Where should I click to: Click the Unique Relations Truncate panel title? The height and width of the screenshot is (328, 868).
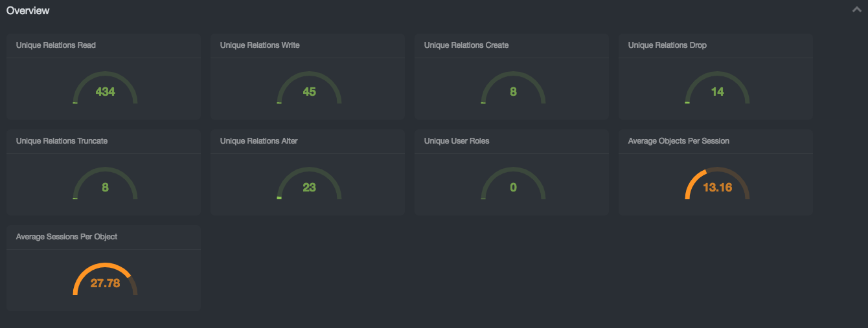coord(62,141)
